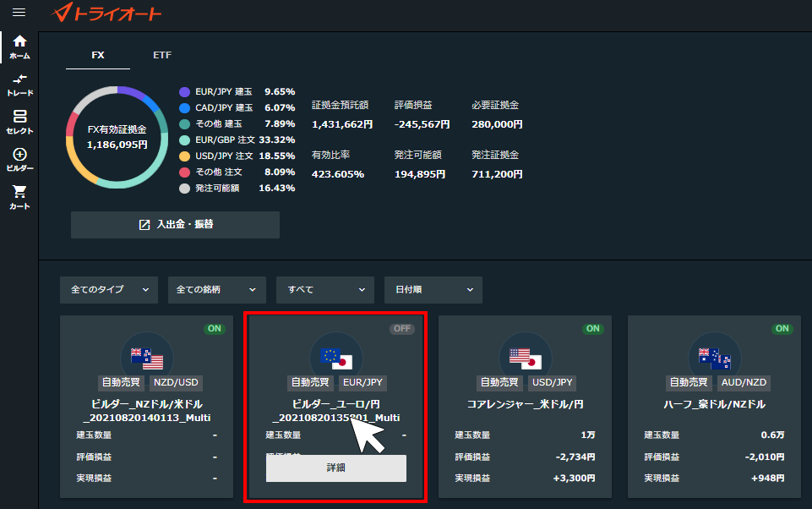Click the CAD/JPY 建玉 blue legend swatch
Viewport: 812px width, 509px height.
[x=184, y=108]
